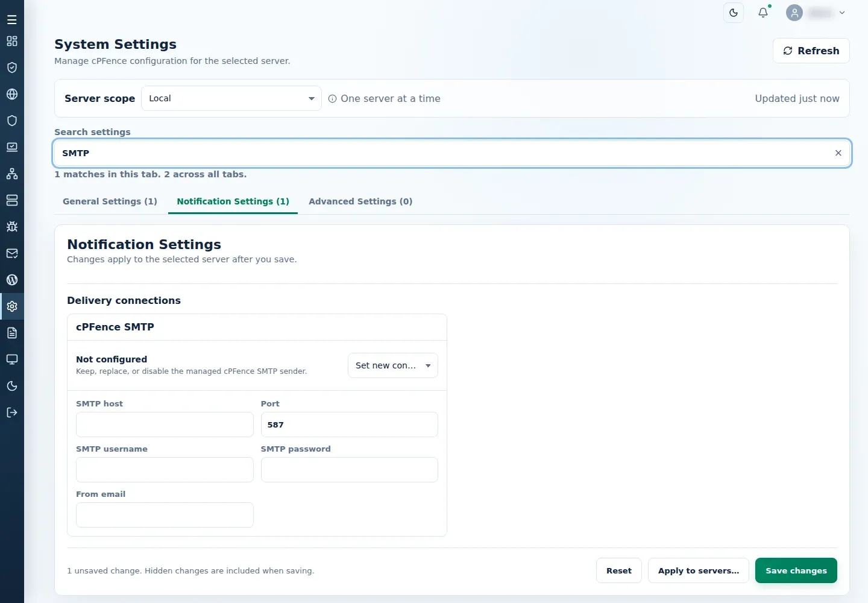Viewport: 868px width, 603px height.
Task: Open the notifications bell
Action: (763, 13)
